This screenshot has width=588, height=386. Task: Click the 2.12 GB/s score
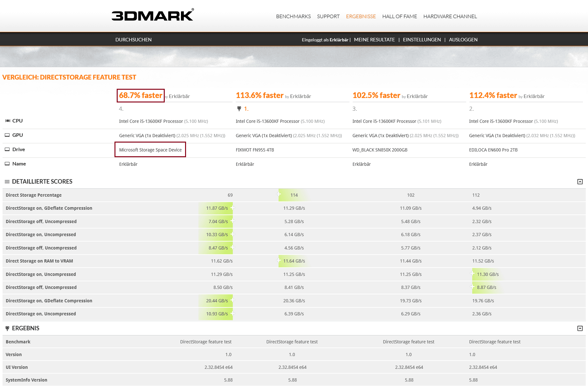point(482,248)
